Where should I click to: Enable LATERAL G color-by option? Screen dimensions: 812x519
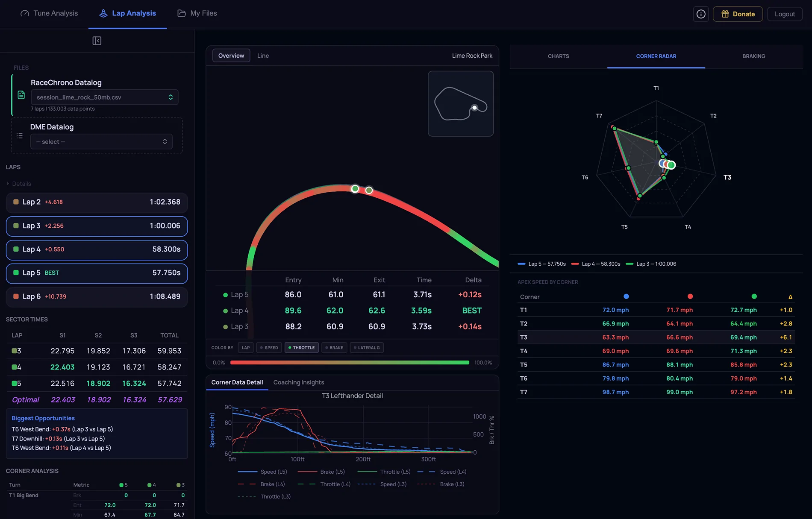click(367, 348)
